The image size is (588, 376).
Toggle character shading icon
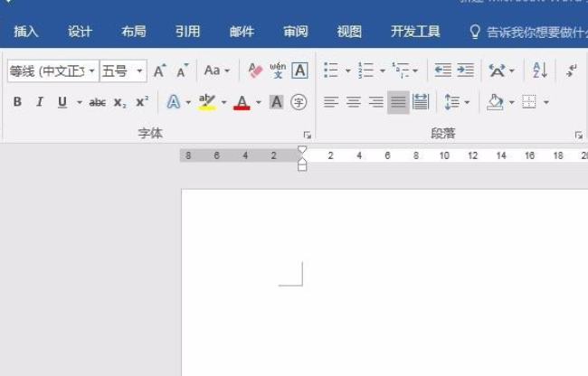point(277,102)
